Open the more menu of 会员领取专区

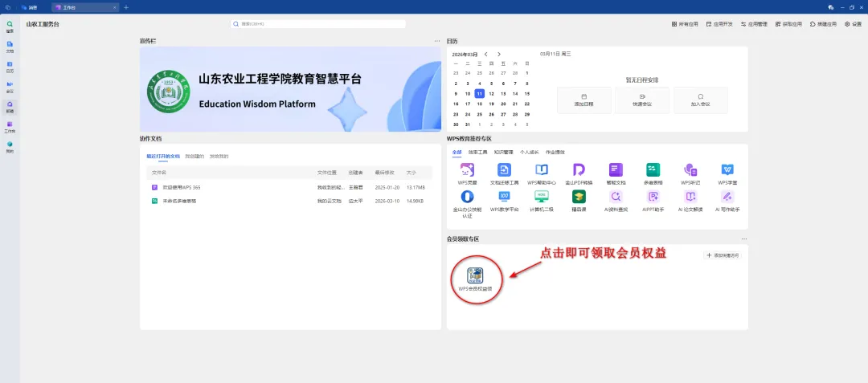744,238
